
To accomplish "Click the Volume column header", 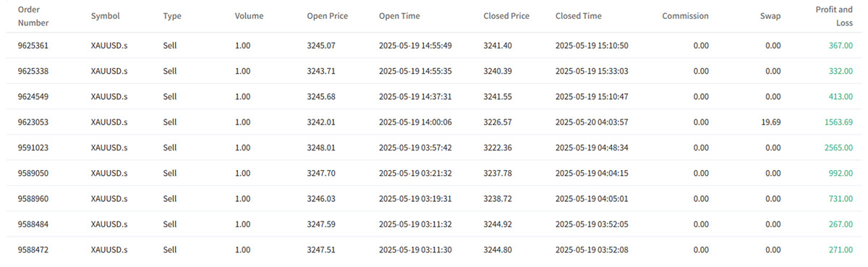I will 250,16.
